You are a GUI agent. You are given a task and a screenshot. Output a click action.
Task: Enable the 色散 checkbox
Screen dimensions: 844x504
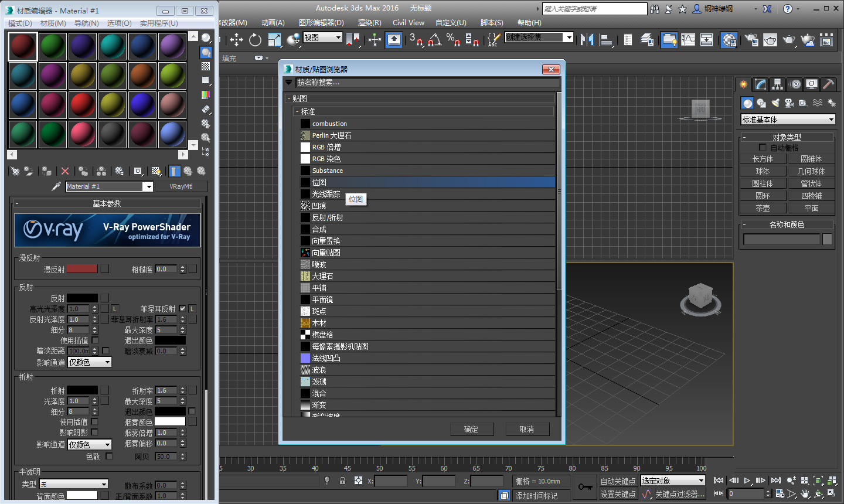point(109,456)
